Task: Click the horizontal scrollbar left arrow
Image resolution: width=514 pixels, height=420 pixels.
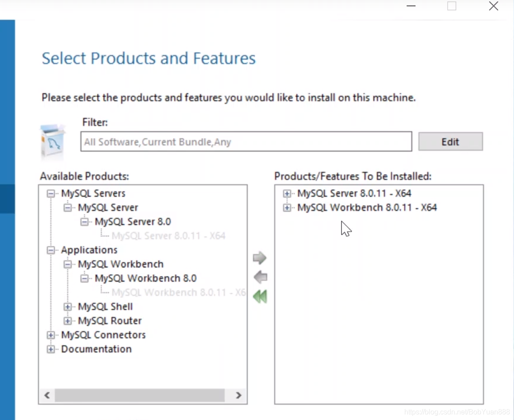Action: coord(47,395)
